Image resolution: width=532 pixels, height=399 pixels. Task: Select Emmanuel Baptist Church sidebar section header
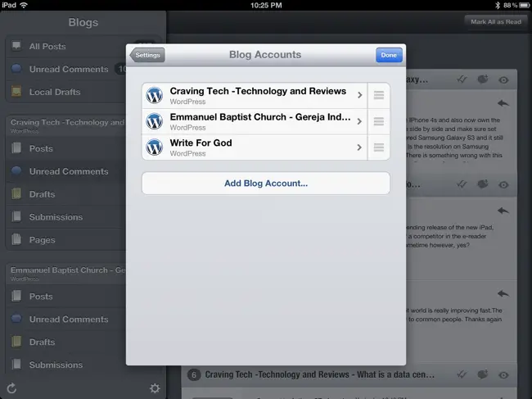pyautogui.click(x=67, y=273)
